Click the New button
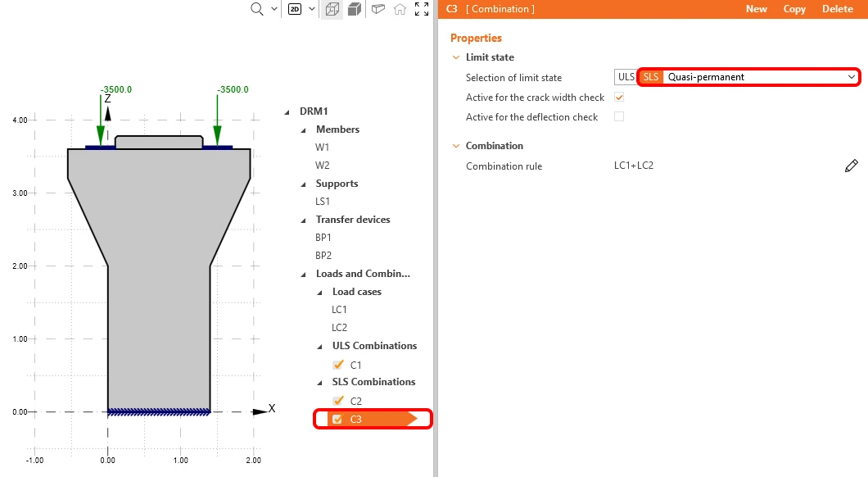The image size is (868, 477). point(756,9)
